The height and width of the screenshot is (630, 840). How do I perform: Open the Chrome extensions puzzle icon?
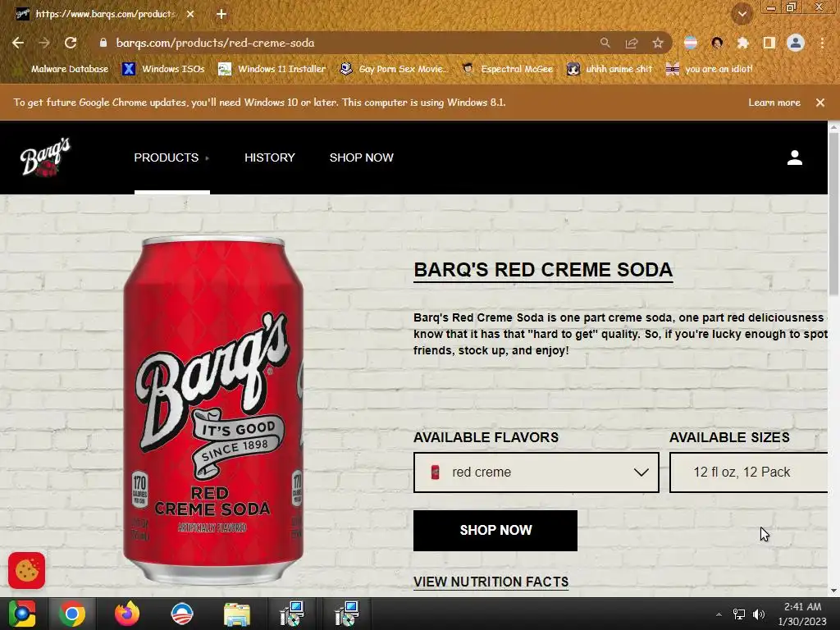pos(742,43)
